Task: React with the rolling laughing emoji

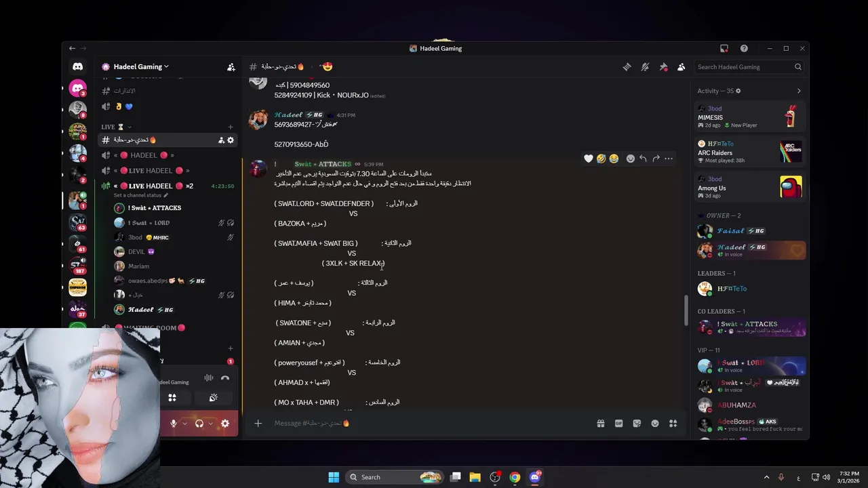Action: tap(601, 159)
